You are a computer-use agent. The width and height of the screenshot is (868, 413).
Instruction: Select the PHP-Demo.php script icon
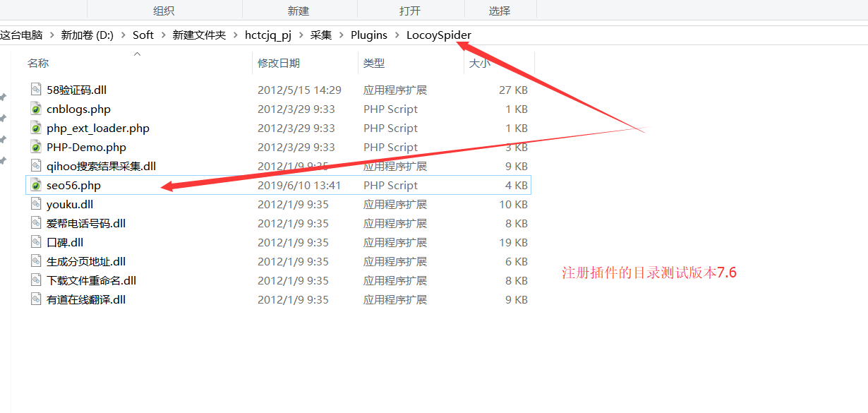click(x=36, y=147)
